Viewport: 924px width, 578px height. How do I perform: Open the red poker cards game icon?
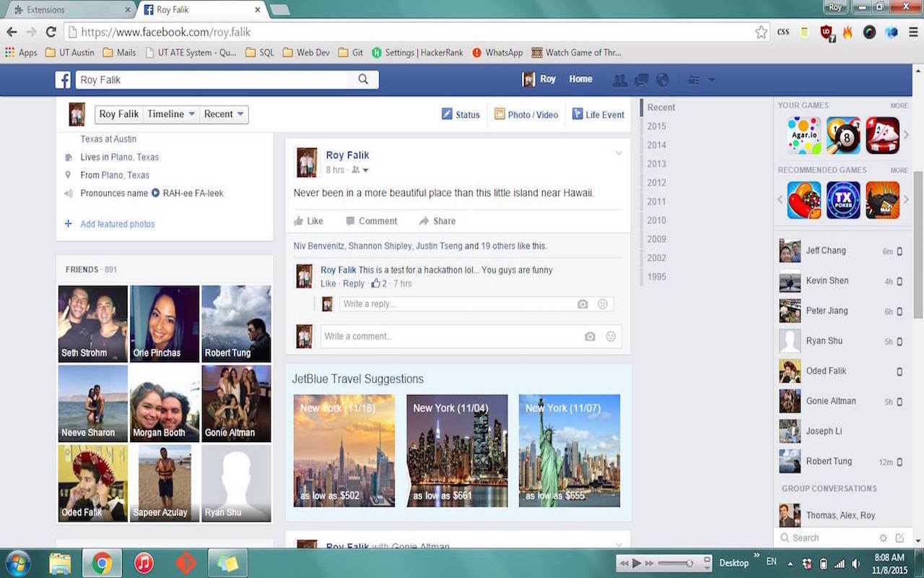click(882, 135)
